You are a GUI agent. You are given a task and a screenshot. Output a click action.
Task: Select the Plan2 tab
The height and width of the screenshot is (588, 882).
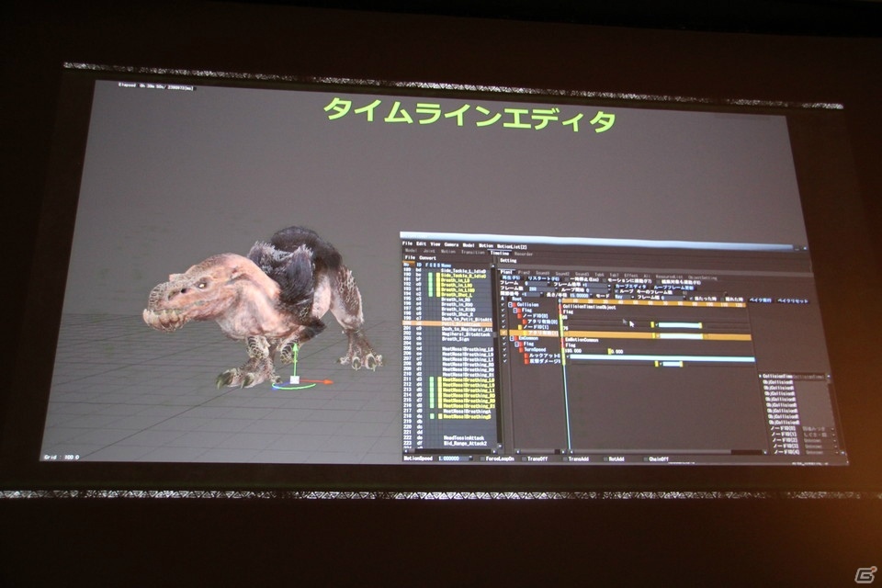coord(525,272)
